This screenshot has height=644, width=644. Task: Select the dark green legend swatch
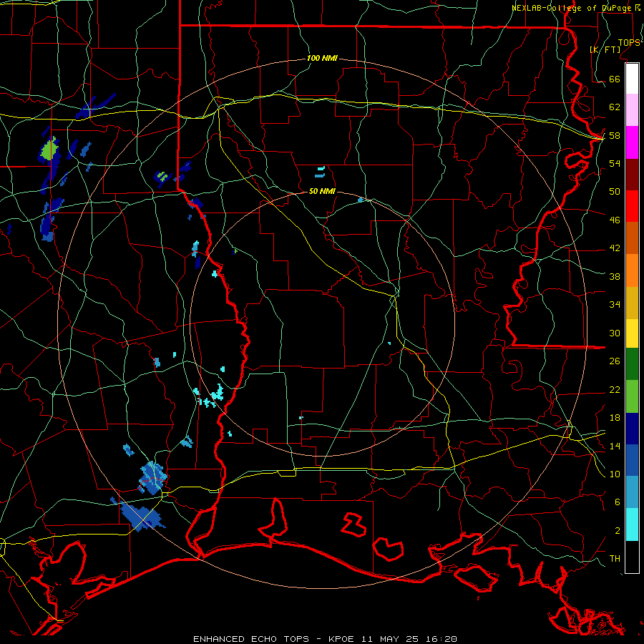point(632,364)
